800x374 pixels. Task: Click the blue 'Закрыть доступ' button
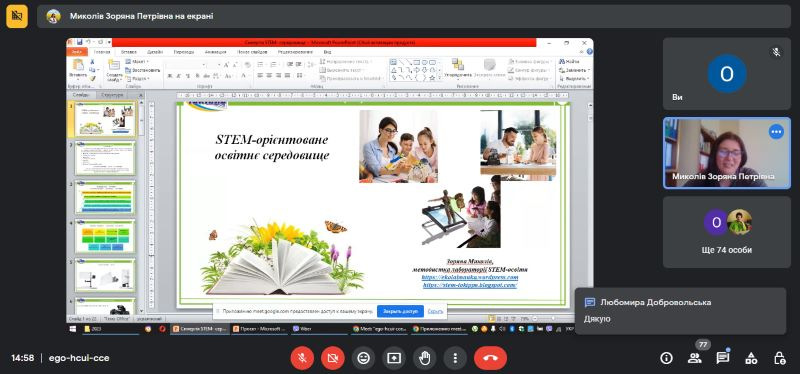[x=400, y=311]
